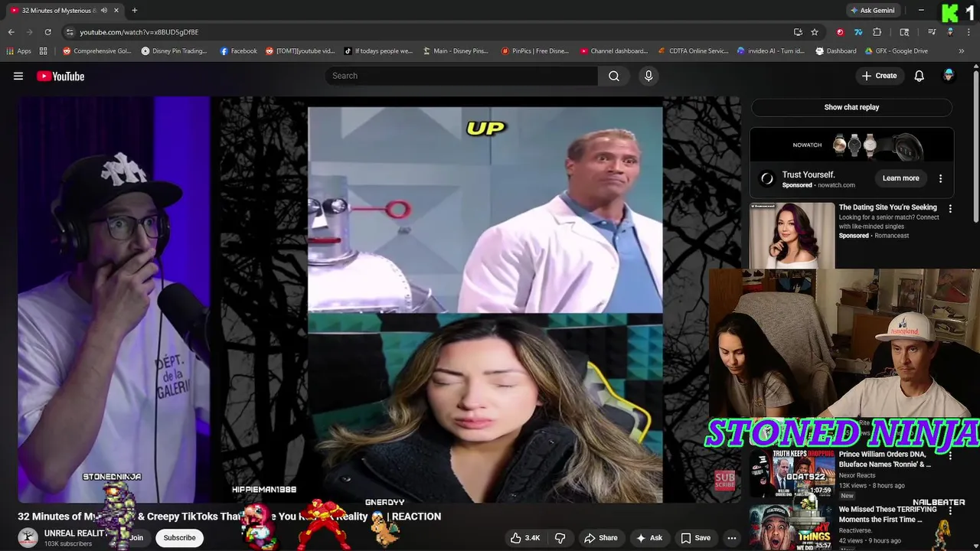The height and width of the screenshot is (551, 980).
Task: Open options for Prince William video
Action: pos(950,455)
